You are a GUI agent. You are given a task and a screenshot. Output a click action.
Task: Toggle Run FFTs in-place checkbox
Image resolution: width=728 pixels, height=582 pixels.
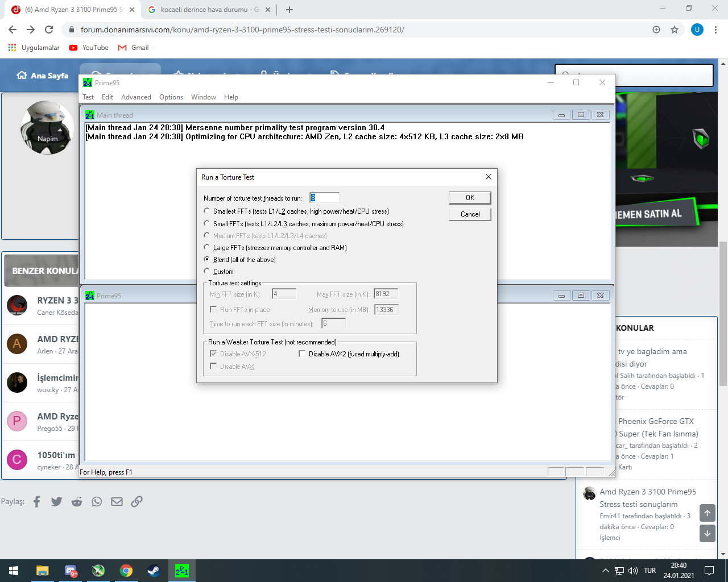coord(213,309)
